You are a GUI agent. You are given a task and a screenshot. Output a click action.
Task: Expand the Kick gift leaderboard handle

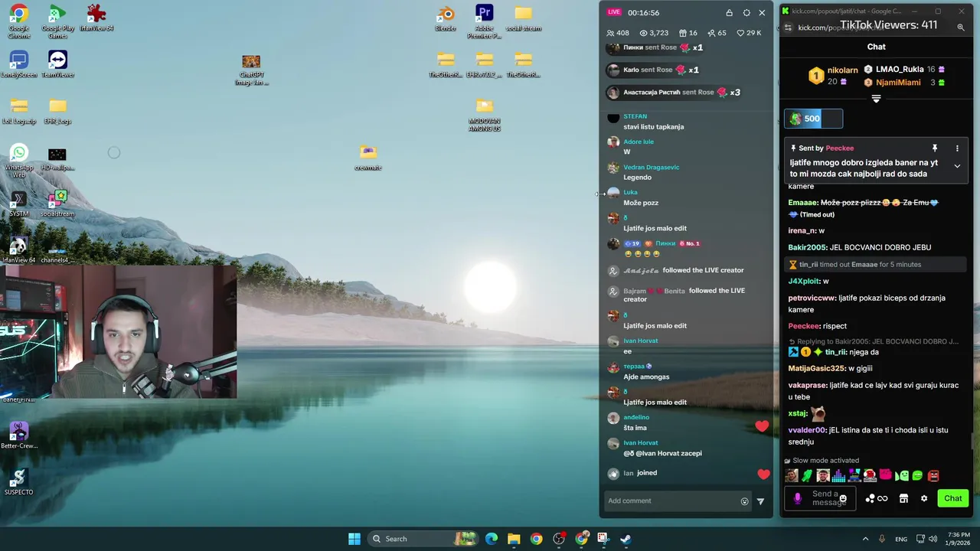(876, 99)
